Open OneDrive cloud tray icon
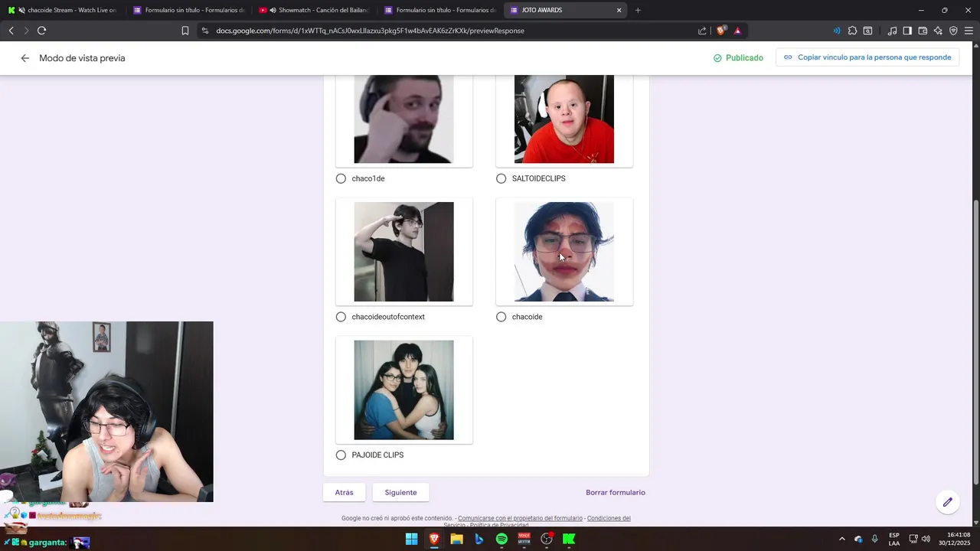980x551 pixels. 858,539
